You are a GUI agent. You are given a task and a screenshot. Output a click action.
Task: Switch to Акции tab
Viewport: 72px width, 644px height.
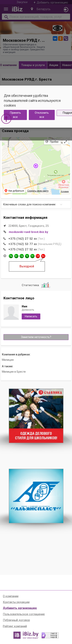click(54, 65)
